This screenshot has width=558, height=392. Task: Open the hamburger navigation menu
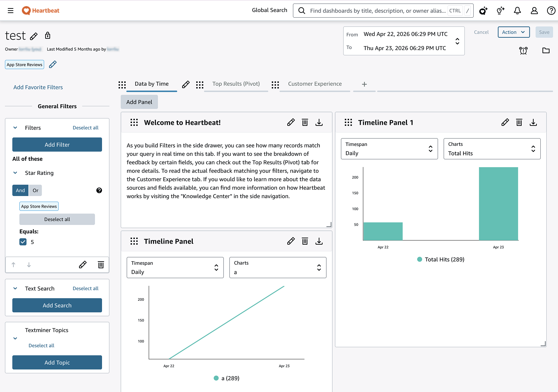(11, 11)
